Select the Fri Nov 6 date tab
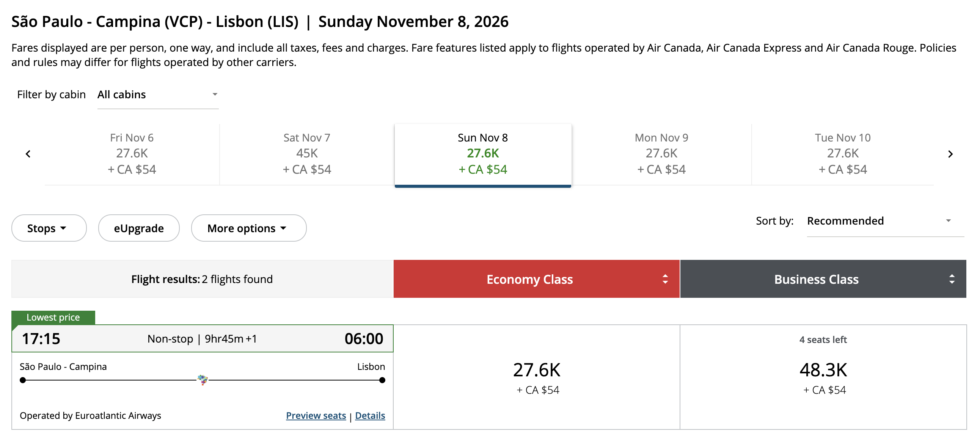Viewport: 980px width, 434px height. point(132,154)
